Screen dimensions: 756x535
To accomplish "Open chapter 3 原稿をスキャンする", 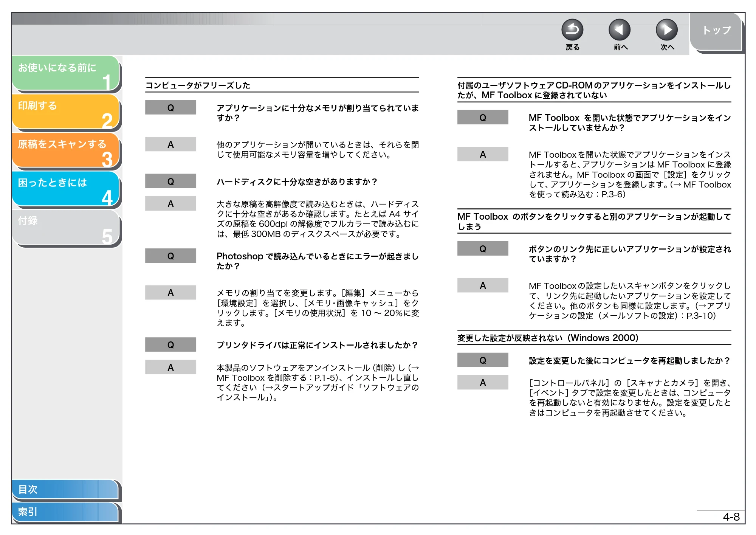I will (65, 150).
